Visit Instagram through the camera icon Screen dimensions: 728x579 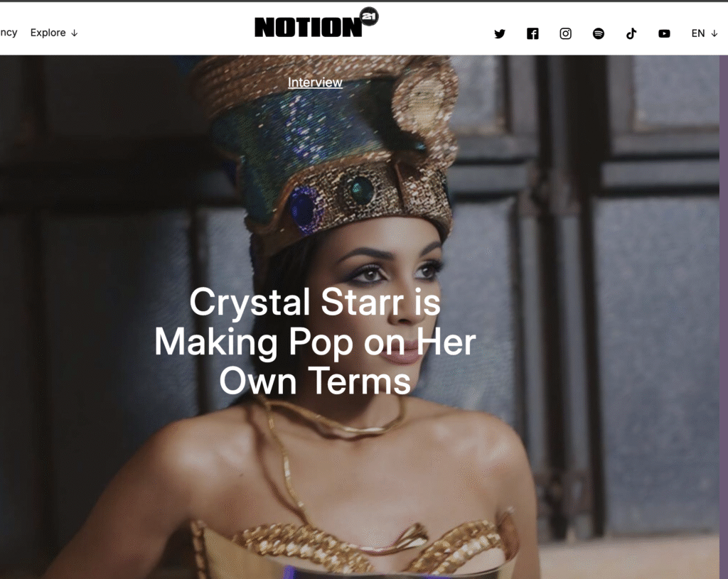pyautogui.click(x=565, y=33)
